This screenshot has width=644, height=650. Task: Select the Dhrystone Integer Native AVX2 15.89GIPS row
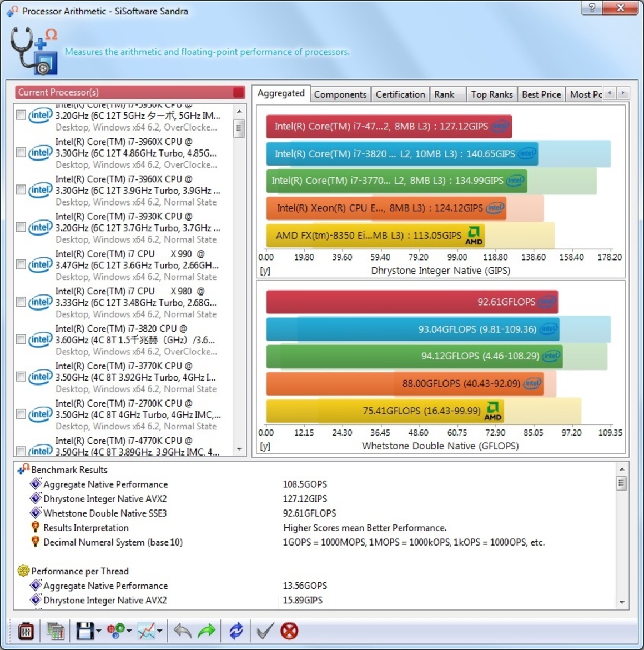(315, 600)
